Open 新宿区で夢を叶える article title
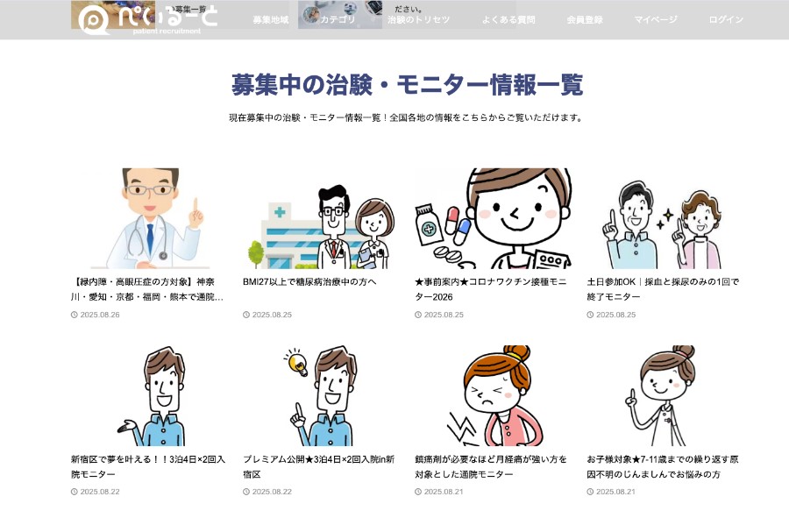Screen dimensions: 789x532 [x=147, y=466]
